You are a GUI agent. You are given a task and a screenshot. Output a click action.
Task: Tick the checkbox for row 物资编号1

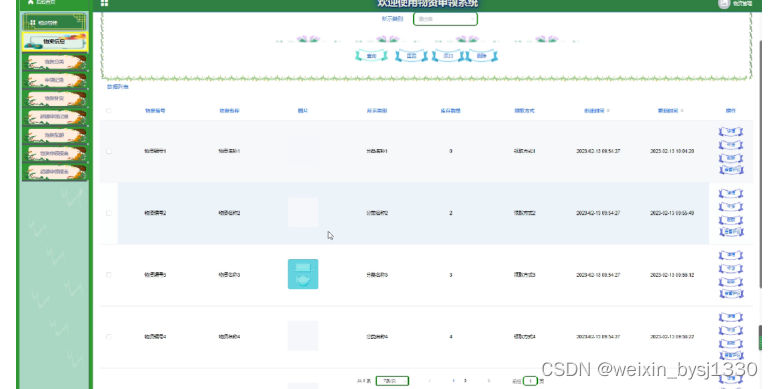tap(108, 151)
